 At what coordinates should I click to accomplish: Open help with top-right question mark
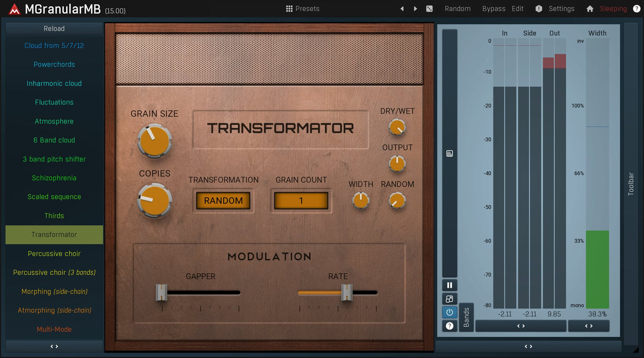click(x=637, y=9)
